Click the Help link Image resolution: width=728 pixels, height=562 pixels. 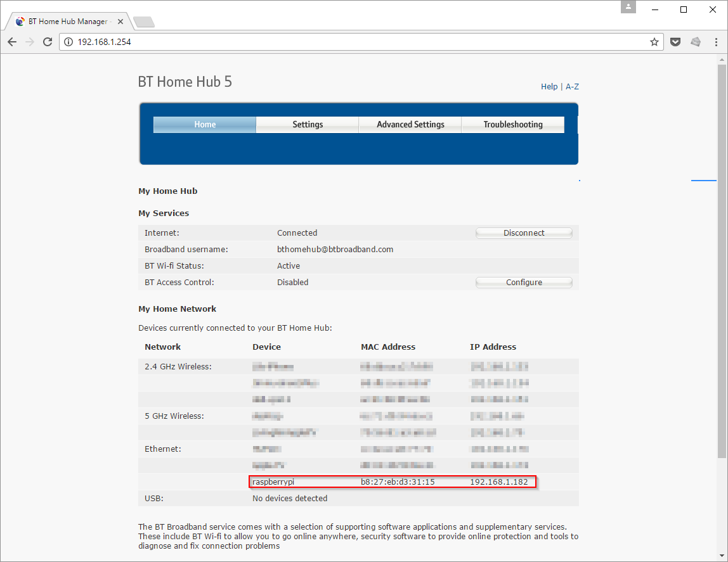point(549,87)
